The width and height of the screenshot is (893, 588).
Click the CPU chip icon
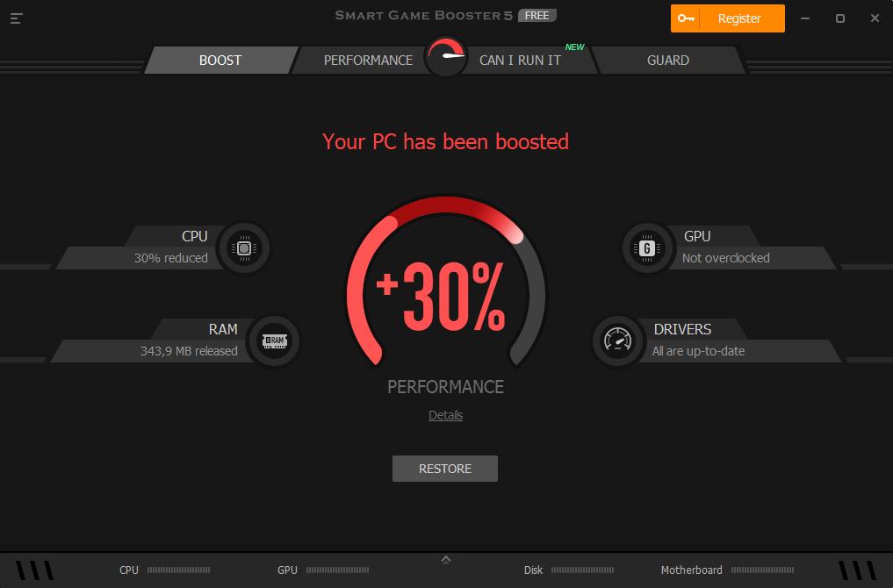click(x=244, y=248)
